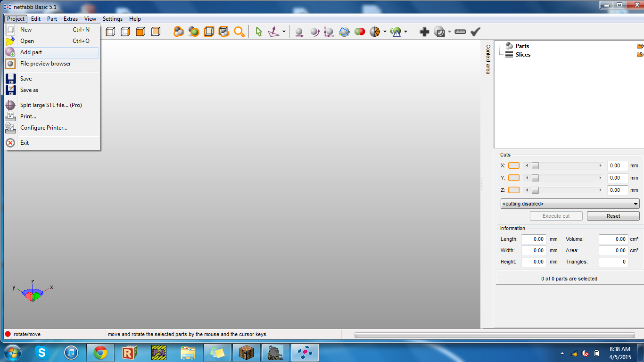The image size is (644, 362).
Task: Open the Settings menu
Action: pos(113,19)
